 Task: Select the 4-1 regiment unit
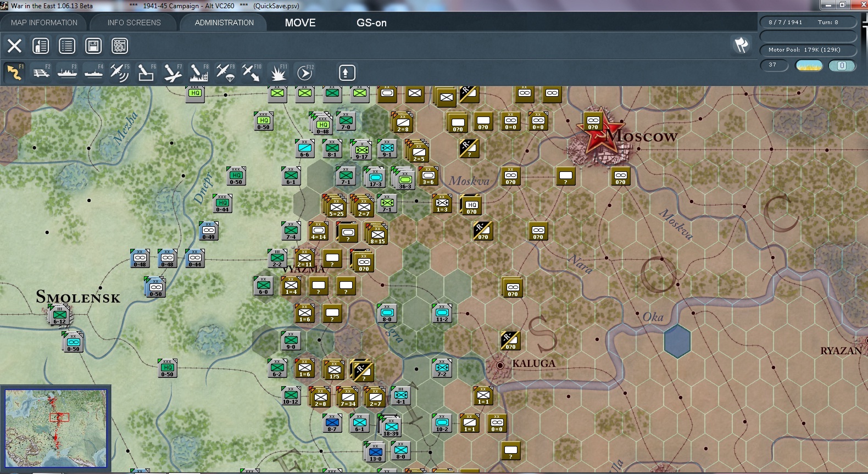tap(401, 395)
